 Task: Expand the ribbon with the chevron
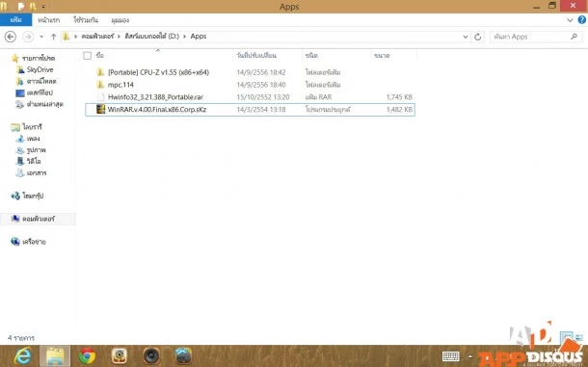click(x=570, y=20)
